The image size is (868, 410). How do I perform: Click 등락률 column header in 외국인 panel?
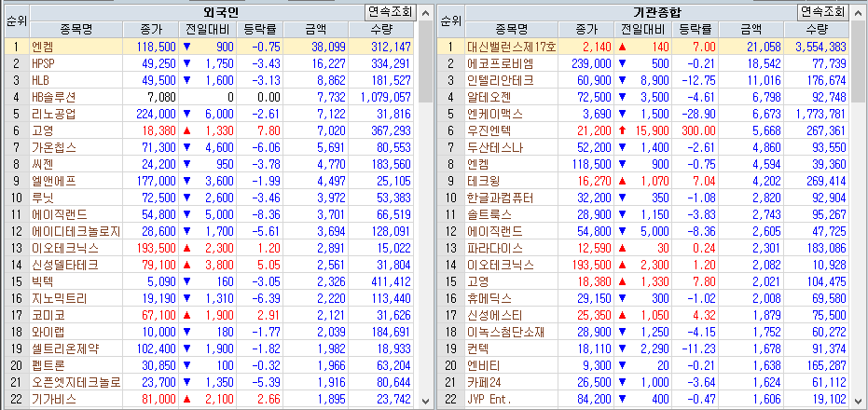(259, 30)
